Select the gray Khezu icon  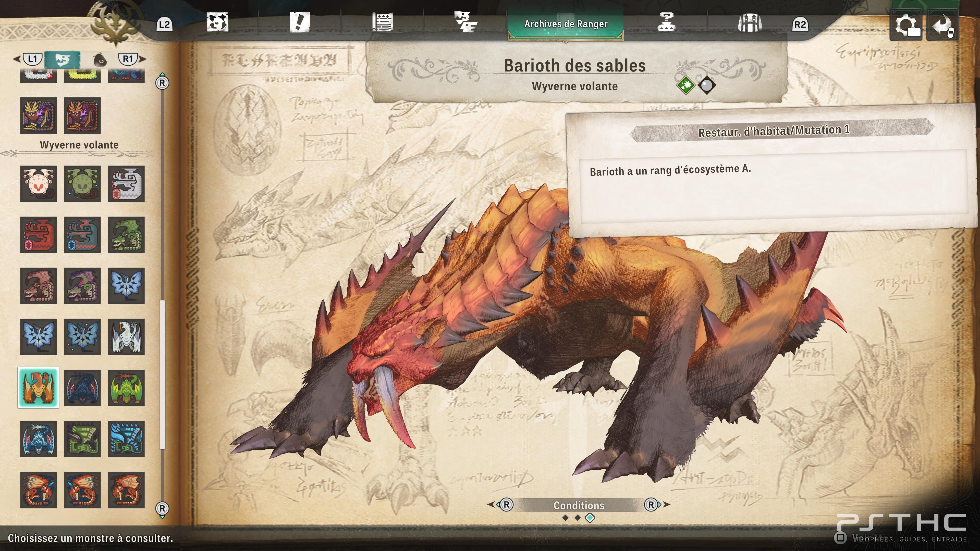click(126, 184)
